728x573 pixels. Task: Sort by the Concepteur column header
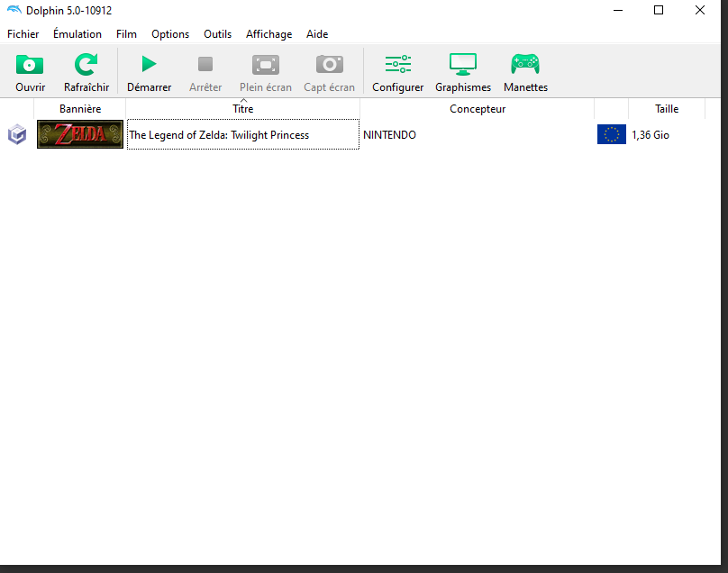pos(478,109)
